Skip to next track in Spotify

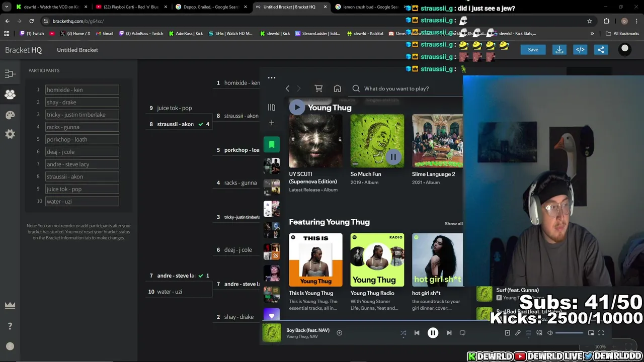449,333
